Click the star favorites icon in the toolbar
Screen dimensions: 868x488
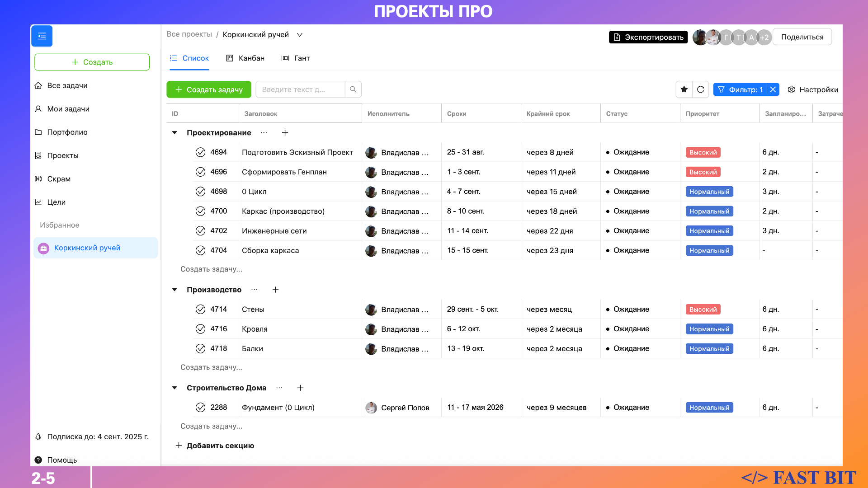pos(684,89)
